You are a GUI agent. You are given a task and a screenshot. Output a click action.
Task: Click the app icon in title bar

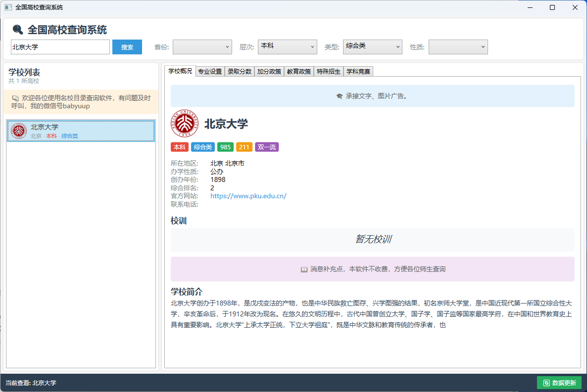pyautogui.click(x=8, y=7)
